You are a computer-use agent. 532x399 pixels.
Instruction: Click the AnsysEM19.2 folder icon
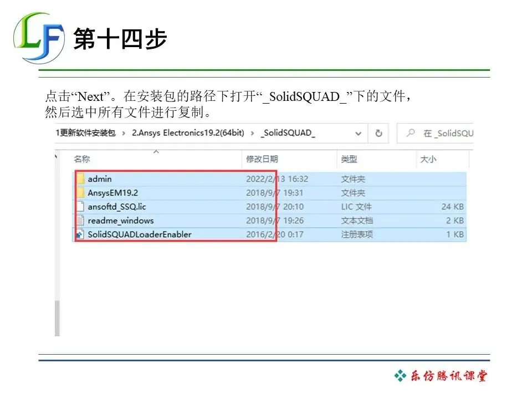[80, 193]
